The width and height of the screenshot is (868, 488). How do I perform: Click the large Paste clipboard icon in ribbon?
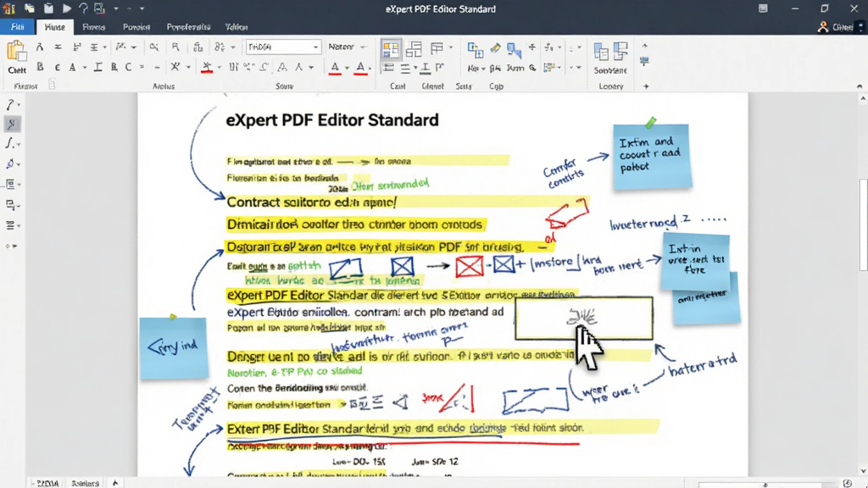tap(16, 51)
